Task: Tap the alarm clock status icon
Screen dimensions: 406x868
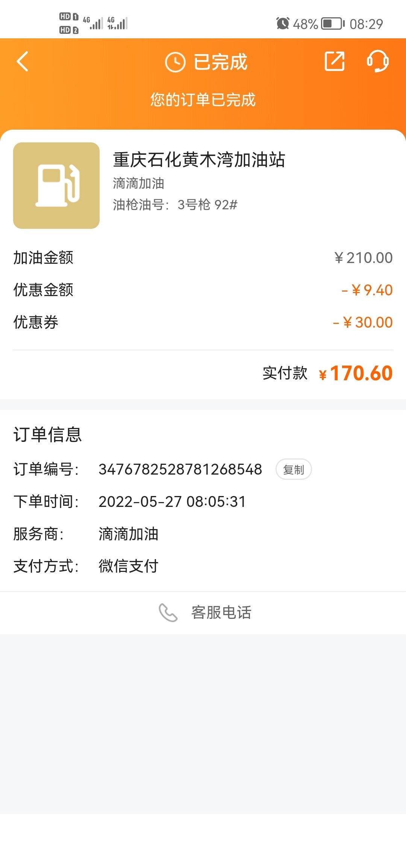Action: point(283,24)
